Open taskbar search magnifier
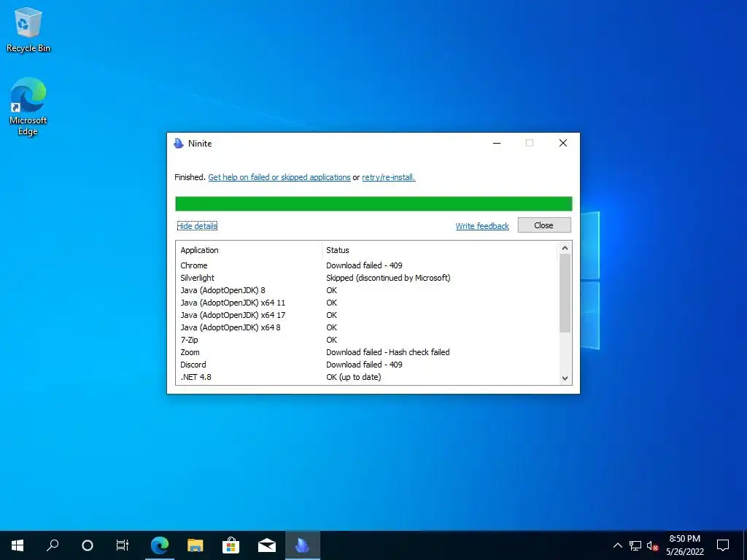747x560 pixels. [53, 545]
